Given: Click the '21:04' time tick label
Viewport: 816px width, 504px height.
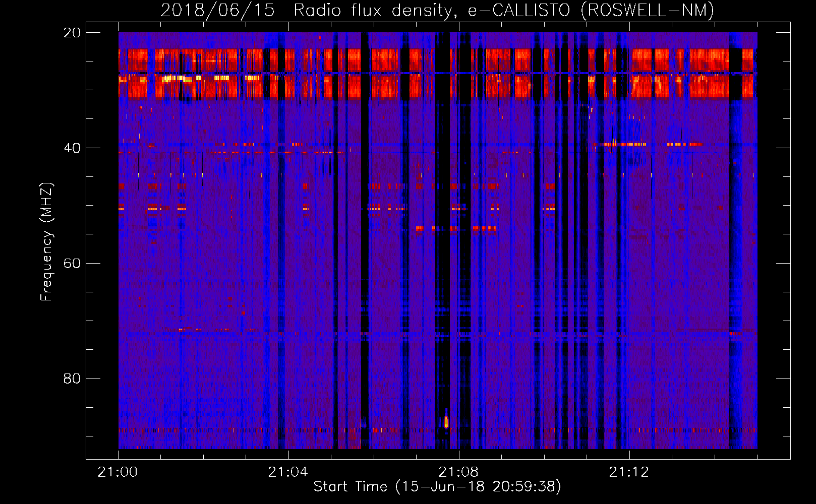Looking at the screenshot, I should click(x=288, y=472).
